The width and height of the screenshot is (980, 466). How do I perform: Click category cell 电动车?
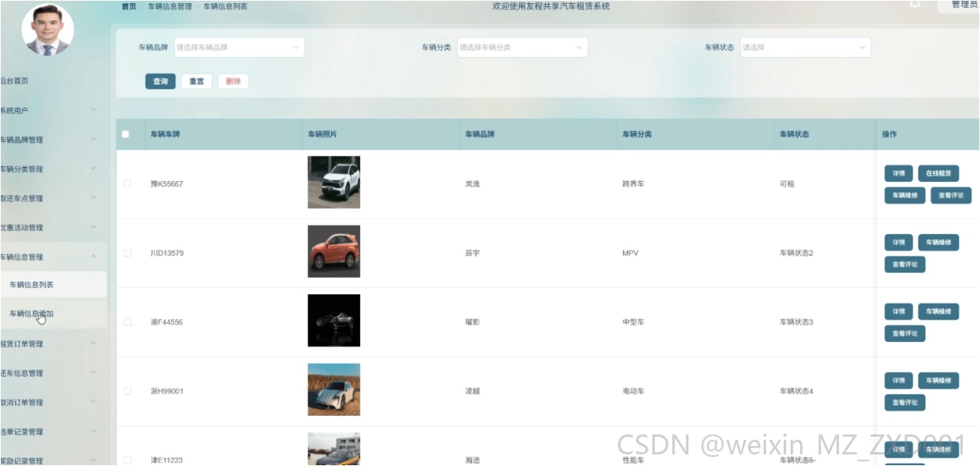(634, 391)
